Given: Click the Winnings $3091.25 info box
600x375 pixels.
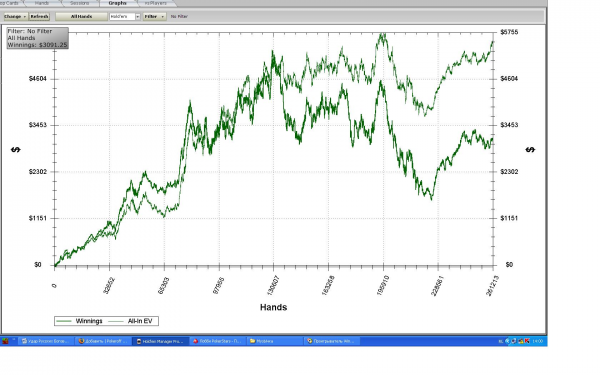Looking at the screenshot, I should (x=38, y=38).
